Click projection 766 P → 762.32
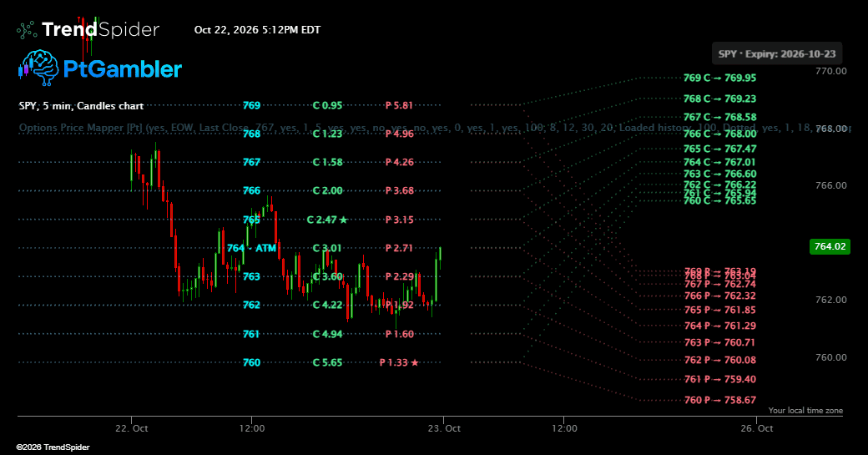 719,296
